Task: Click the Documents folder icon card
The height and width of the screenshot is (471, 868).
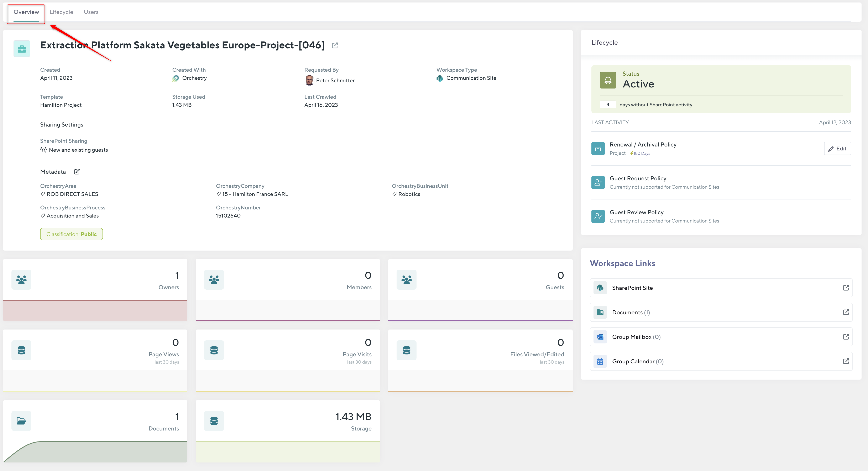Action: click(x=21, y=421)
